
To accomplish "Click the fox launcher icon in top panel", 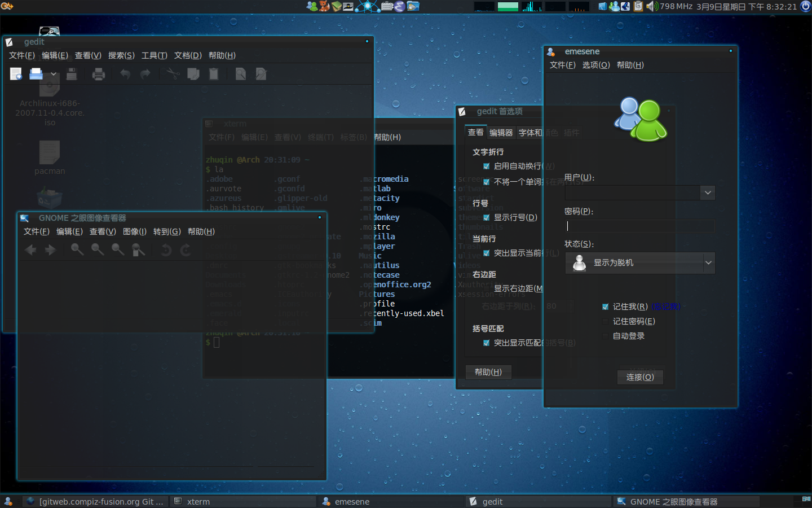I will [324, 6].
